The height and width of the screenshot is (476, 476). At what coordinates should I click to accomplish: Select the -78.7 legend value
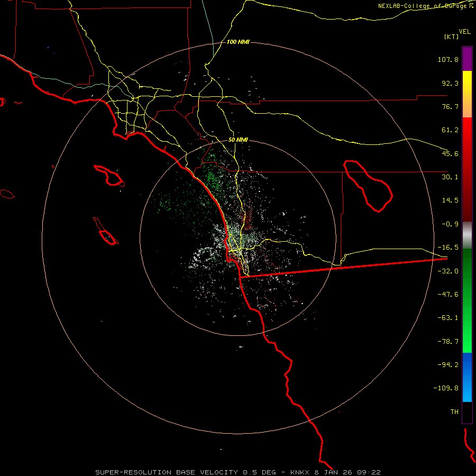pos(448,342)
